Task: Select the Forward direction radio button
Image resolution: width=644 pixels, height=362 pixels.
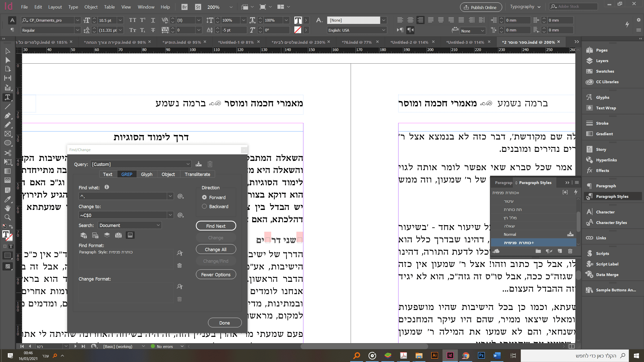Action: (x=204, y=197)
